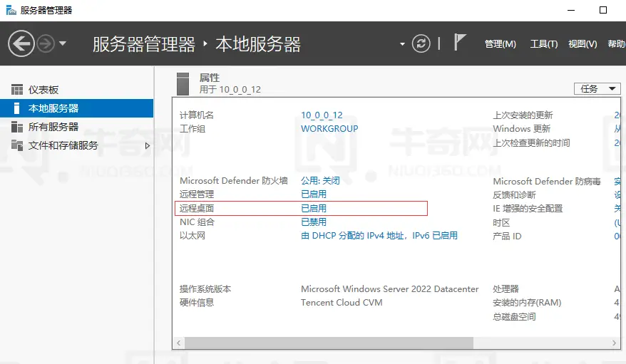This screenshot has height=364, width=626.
Task: Click 已禁用 next to NIC 组合
Action: [314, 222]
